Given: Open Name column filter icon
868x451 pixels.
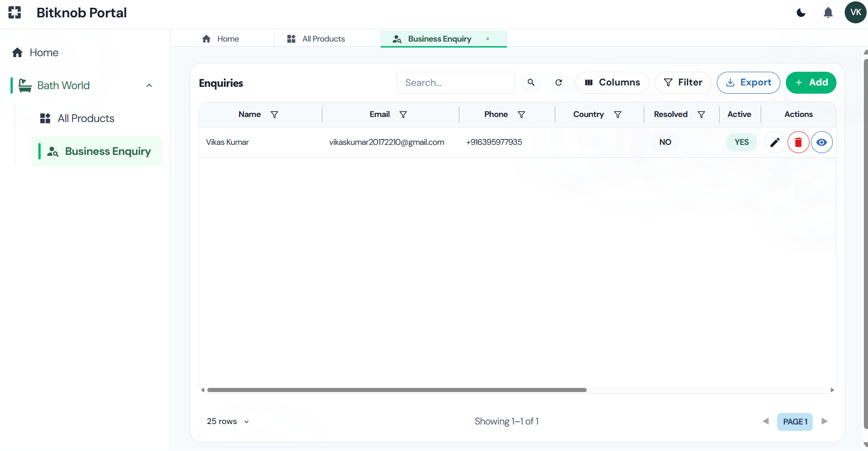Looking at the screenshot, I should [x=274, y=115].
